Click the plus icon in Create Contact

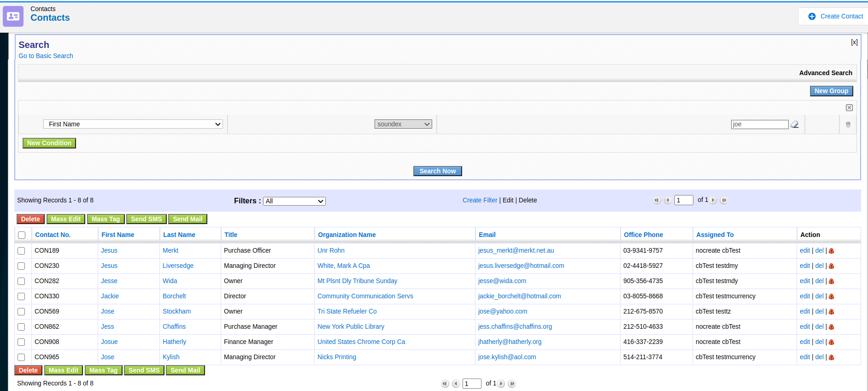pyautogui.click(x=812, y=16)
